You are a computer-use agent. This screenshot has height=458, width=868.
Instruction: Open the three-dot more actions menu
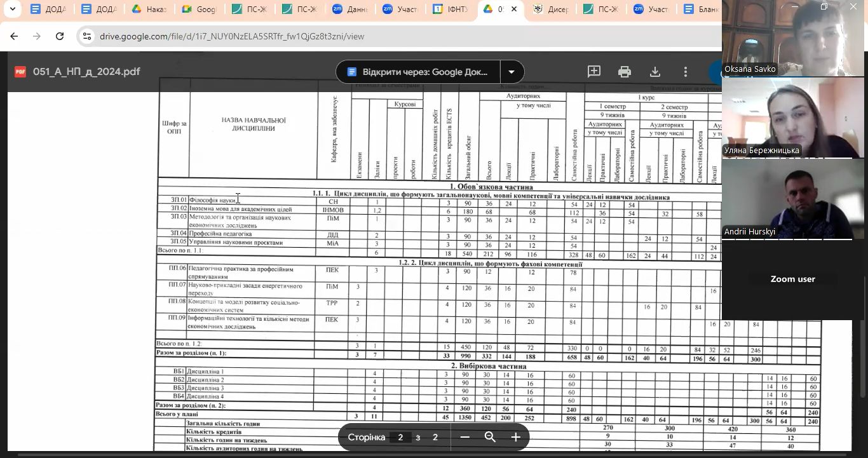pyautogui.click(x=685, y=72)
